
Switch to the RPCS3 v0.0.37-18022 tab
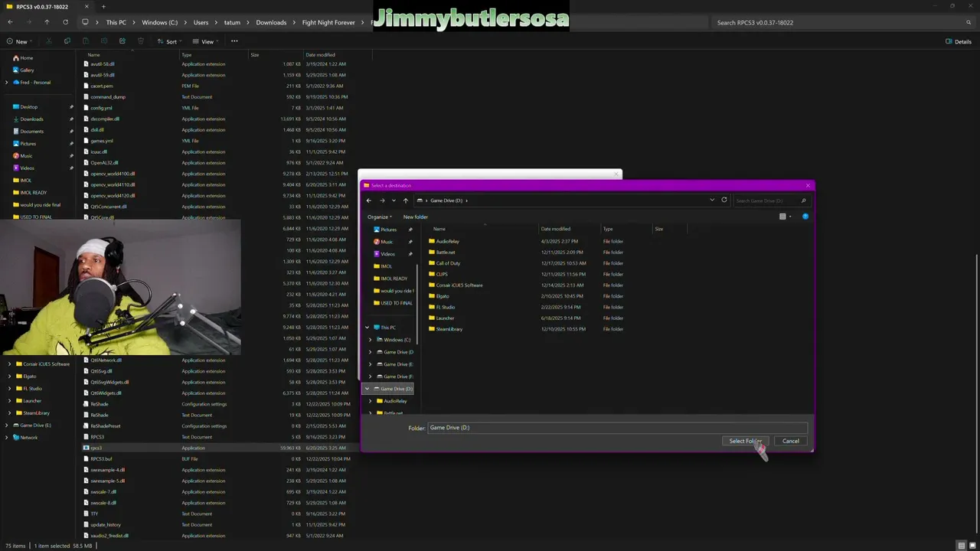[x=47, y=6]
